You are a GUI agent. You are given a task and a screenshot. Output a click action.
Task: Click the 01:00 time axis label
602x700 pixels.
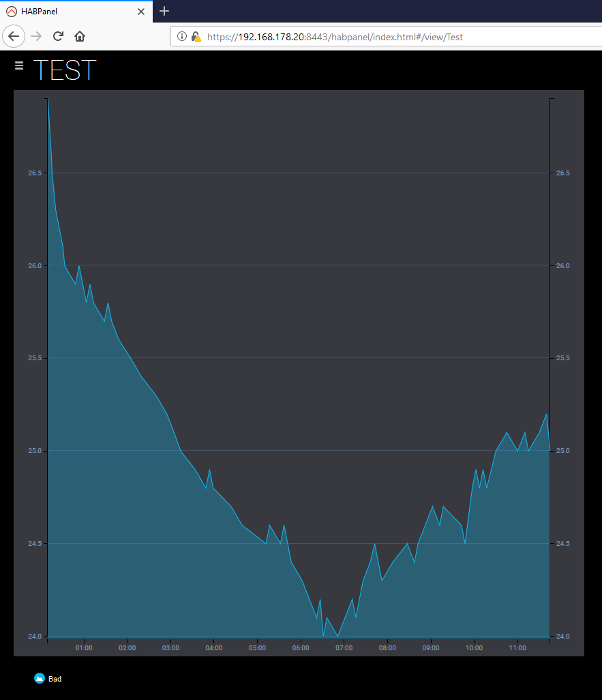click(x=84, y=647)
